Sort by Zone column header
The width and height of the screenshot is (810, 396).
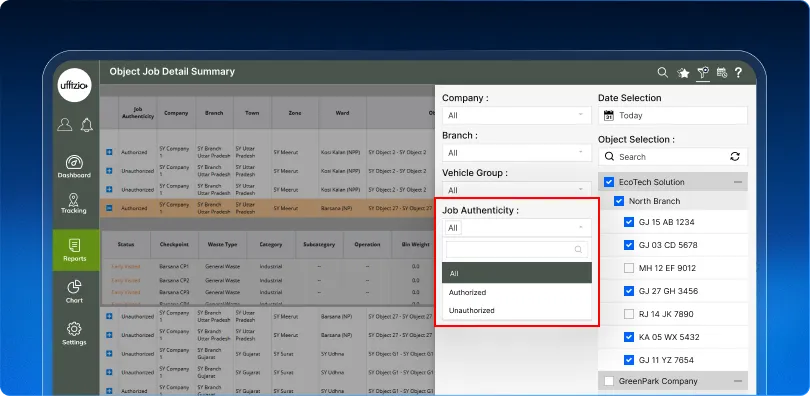click(295, 113)
